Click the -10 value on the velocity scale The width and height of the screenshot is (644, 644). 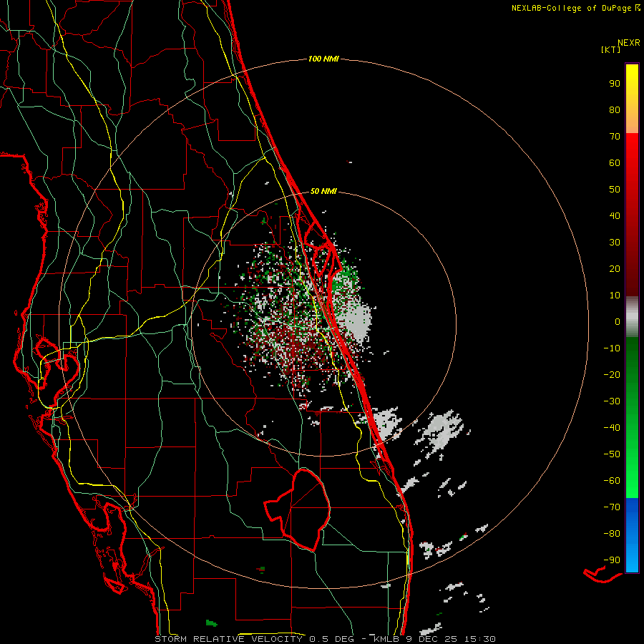coord(612,348)
